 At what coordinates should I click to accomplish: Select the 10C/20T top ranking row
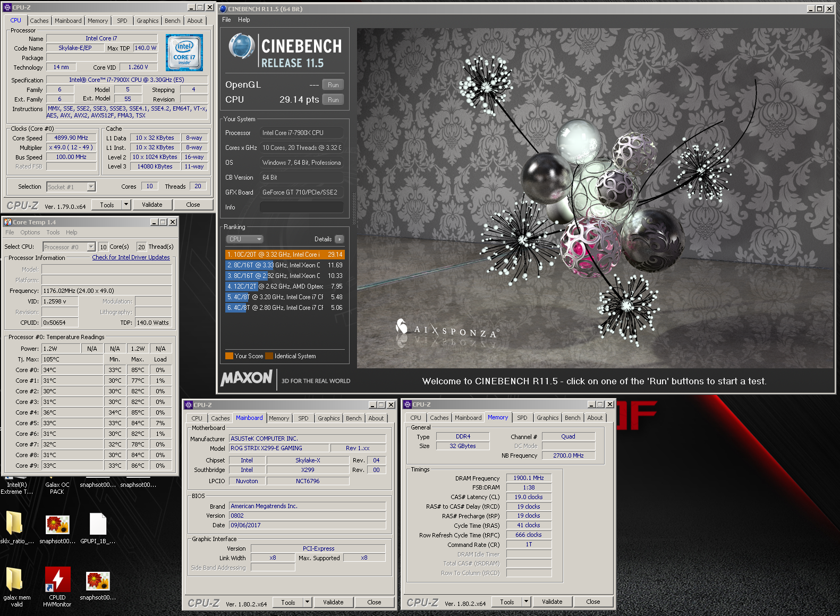click(285, 255)
